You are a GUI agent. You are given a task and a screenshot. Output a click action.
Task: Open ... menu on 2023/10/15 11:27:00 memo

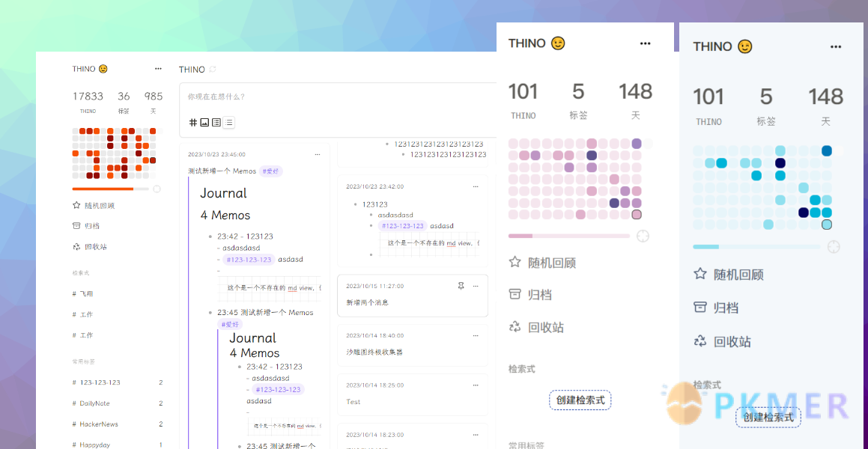coord(476,286)
